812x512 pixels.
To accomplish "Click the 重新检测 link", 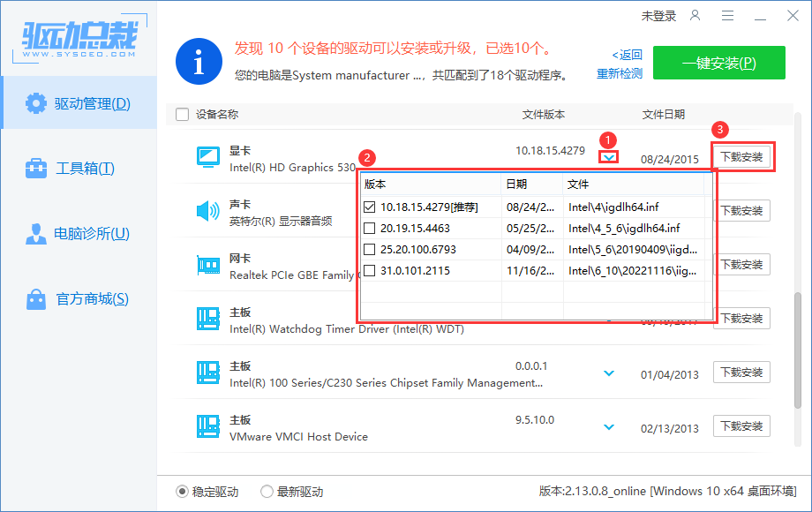I will pos(620,73).
